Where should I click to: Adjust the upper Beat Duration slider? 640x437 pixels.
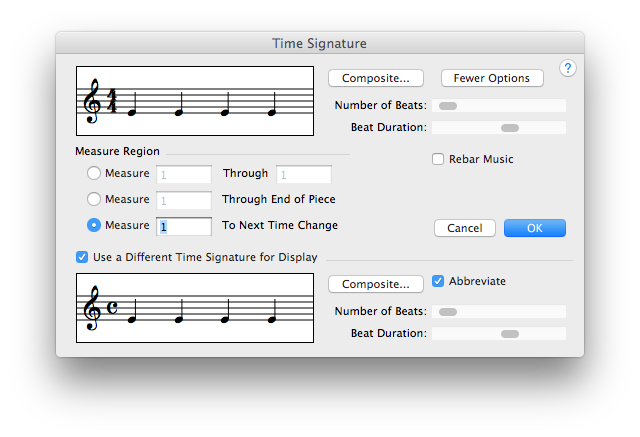coord(510,128)
